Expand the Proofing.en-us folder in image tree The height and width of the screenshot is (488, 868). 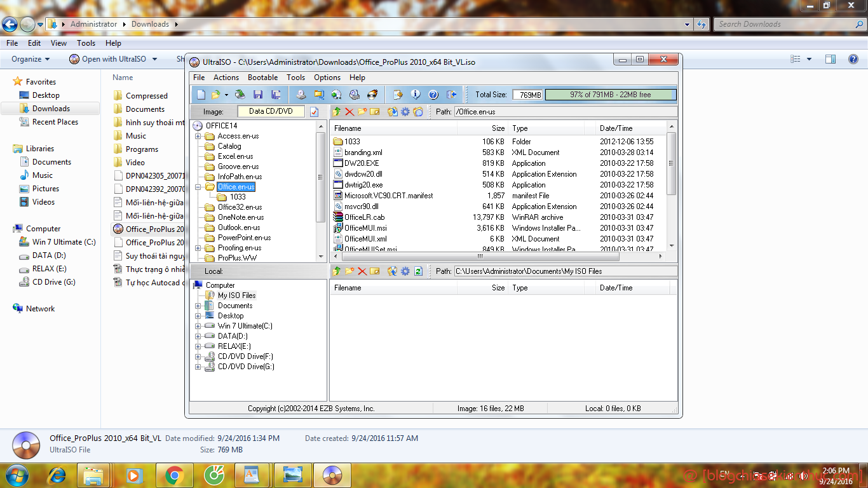pos(198,248)
